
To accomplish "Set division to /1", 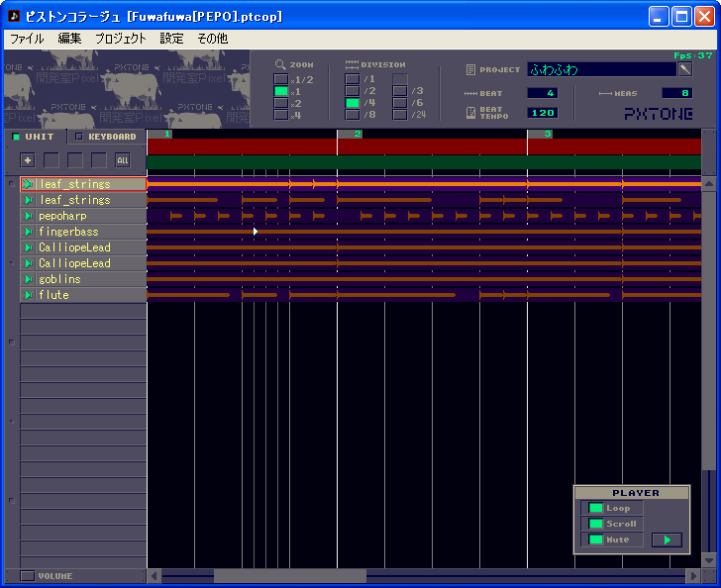I will [x=353, y=79].
